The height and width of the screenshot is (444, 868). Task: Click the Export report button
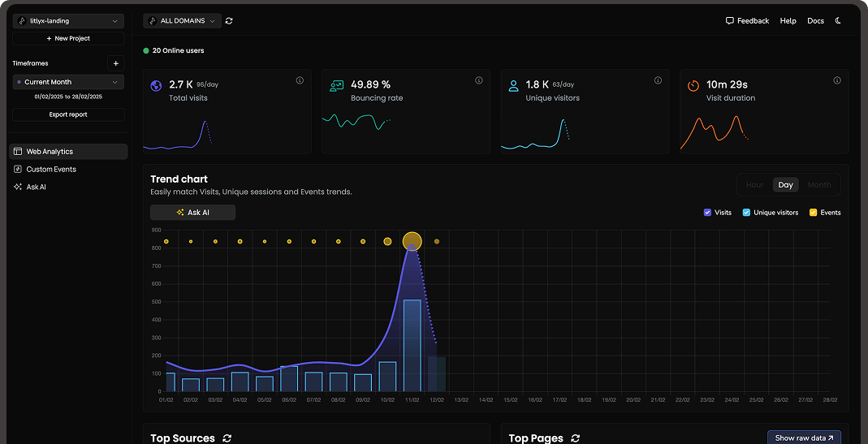pyautogui.click(x=68, y=115)
